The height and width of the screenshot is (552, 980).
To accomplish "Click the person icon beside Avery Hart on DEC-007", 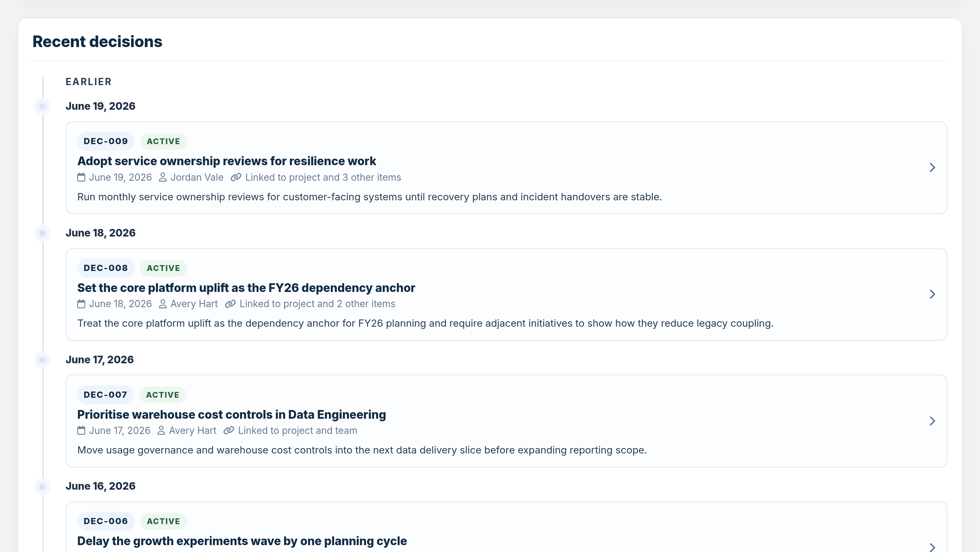I will [x=161, y=431].
